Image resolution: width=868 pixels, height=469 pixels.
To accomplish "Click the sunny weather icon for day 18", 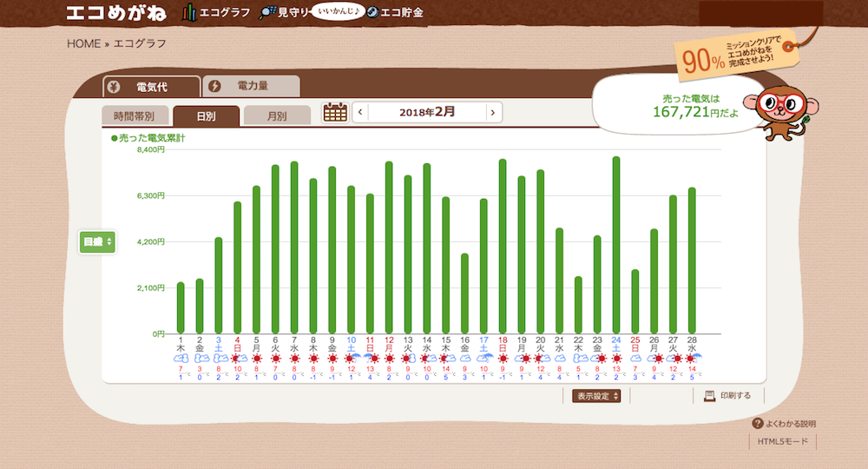I will [x=503, y=359].
